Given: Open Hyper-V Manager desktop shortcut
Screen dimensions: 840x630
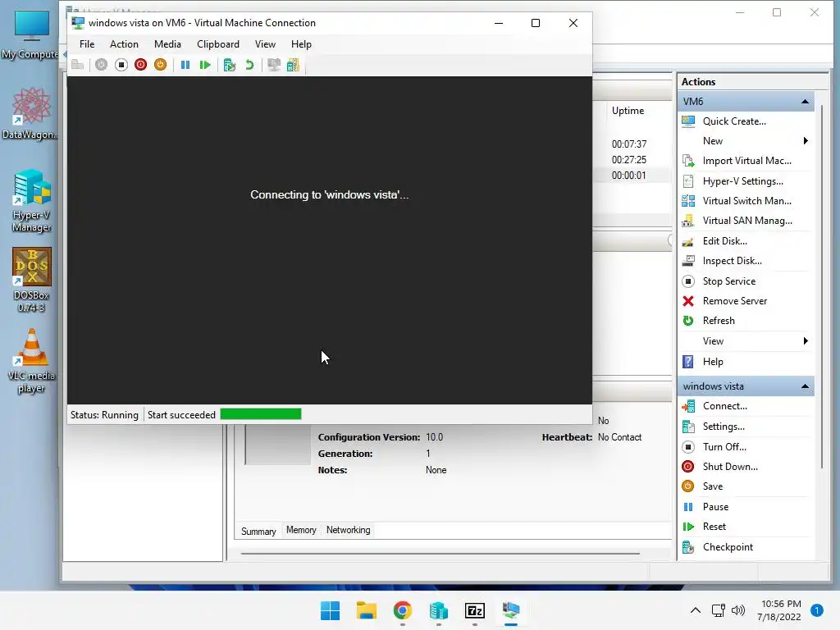Looking at the screenshot, I should (32, 200).
